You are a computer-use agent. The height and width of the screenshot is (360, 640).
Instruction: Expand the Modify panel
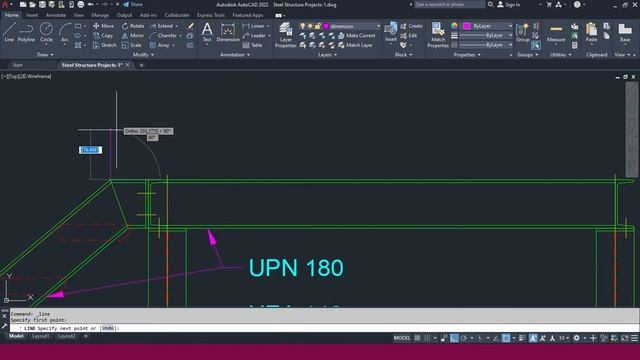[143, 55]
